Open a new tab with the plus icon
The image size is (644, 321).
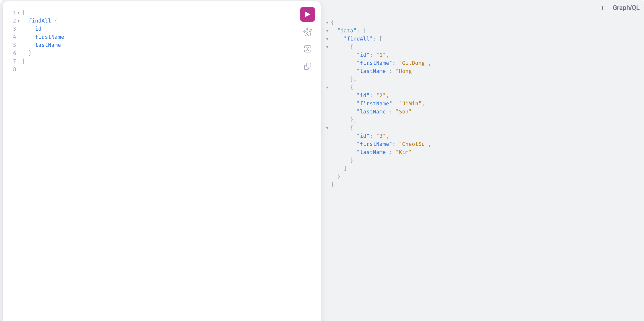tap(602, 8)
